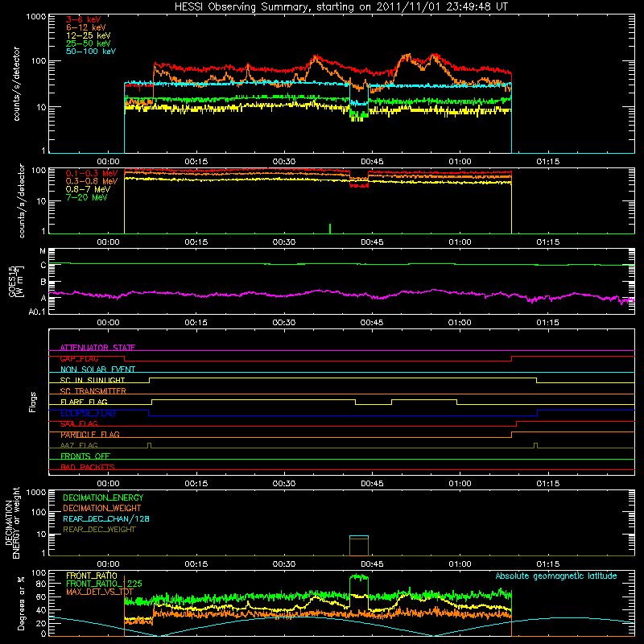
Task: Click the 00:00 tick label under top plot
Action: (x=108, y=162)
